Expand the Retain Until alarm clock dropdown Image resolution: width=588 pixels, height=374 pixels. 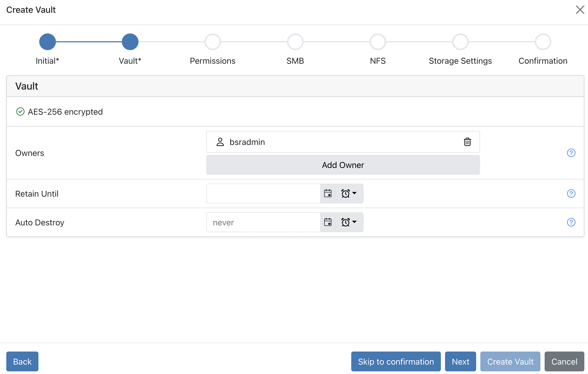[349, 194]
